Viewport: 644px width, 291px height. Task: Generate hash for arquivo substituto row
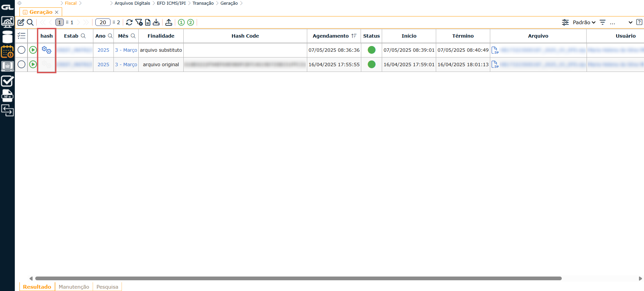(47, 50)
